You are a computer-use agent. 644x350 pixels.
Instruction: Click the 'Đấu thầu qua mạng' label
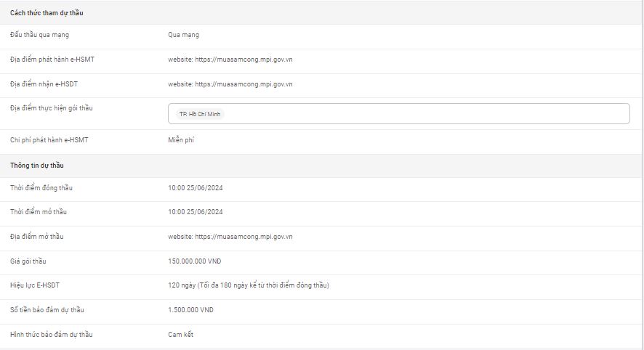click(x=40, y=35)
